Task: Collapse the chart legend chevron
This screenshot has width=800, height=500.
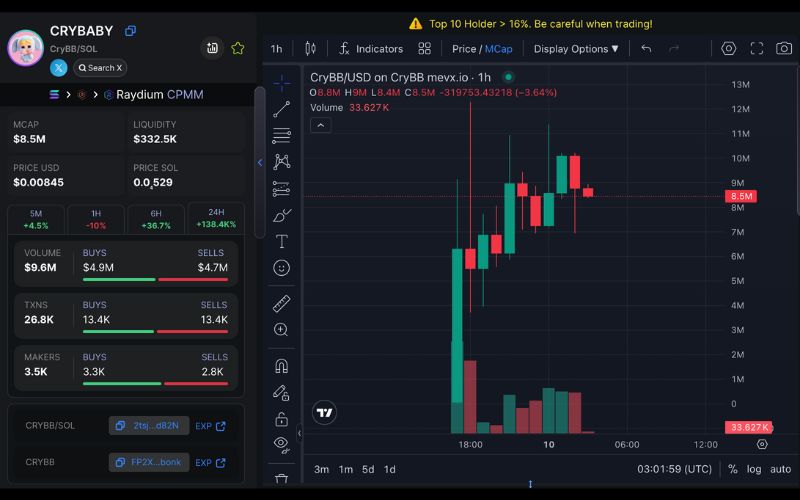Action: [320, 125]
